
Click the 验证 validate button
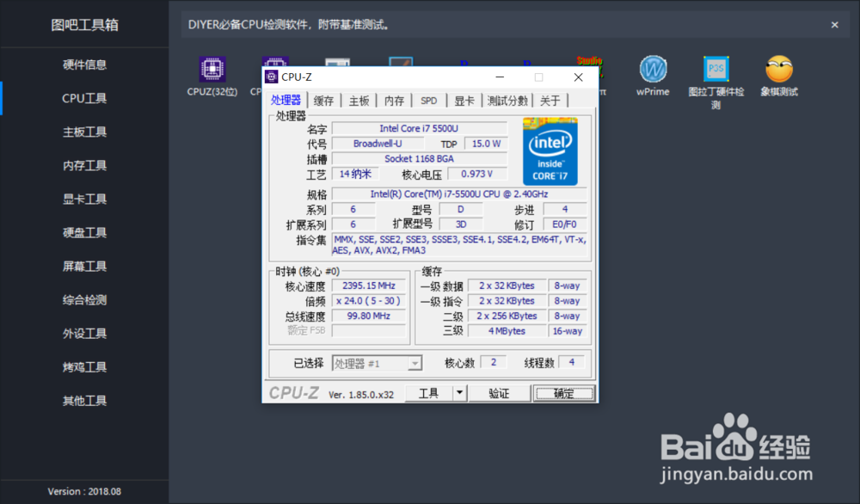(x=499, y=393)
